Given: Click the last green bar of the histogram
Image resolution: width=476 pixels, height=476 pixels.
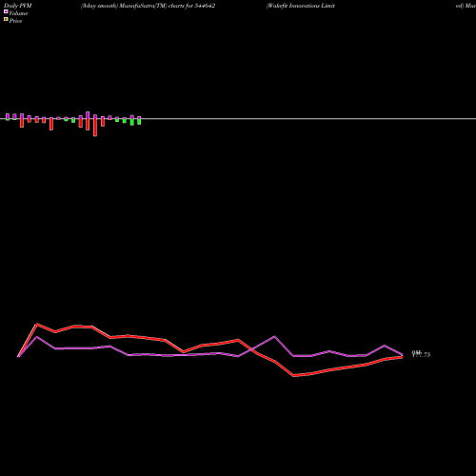Looking at the screenshot, I should coord(139,122).
